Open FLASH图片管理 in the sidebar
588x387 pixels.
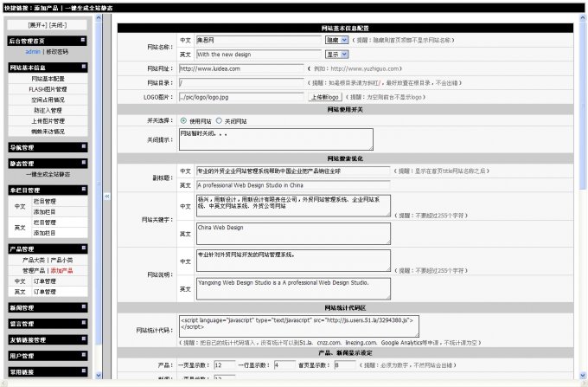[x=48, y=89]
